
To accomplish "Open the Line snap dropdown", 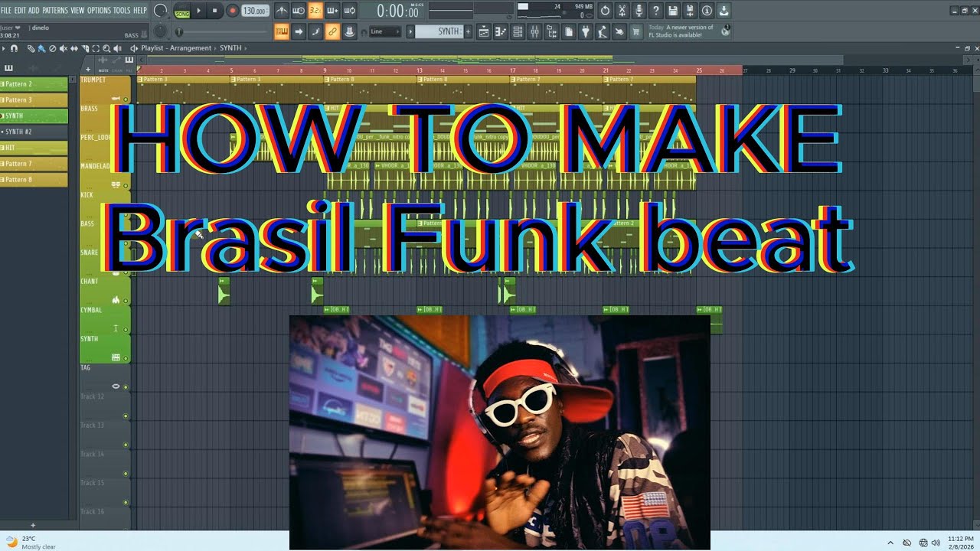I will point(384,31).
